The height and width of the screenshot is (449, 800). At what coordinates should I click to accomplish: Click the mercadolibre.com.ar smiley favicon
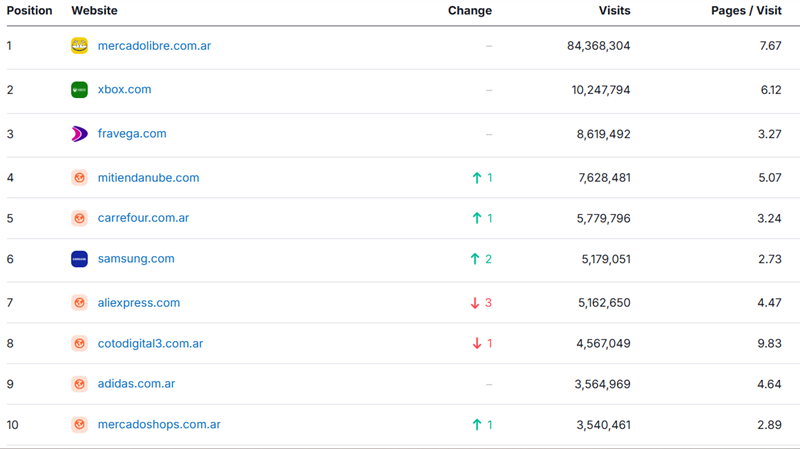tap(79, 45)
